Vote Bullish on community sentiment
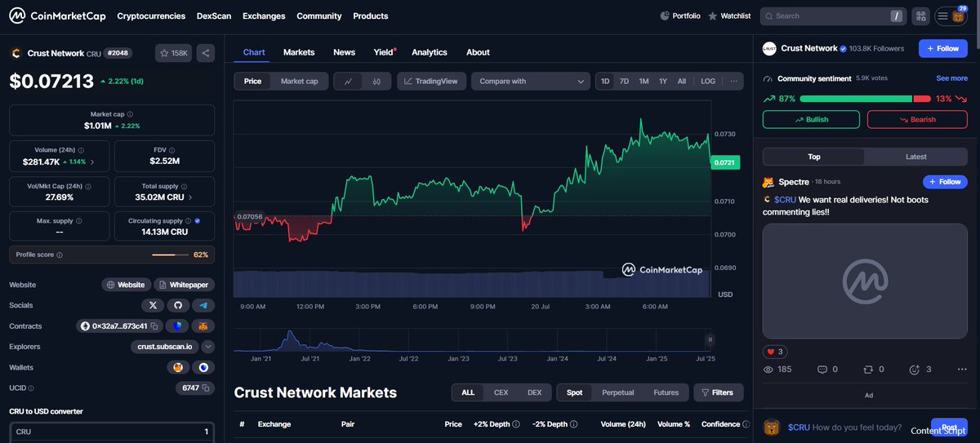Viewport: 980px width, 443px height. click(811, 119)
